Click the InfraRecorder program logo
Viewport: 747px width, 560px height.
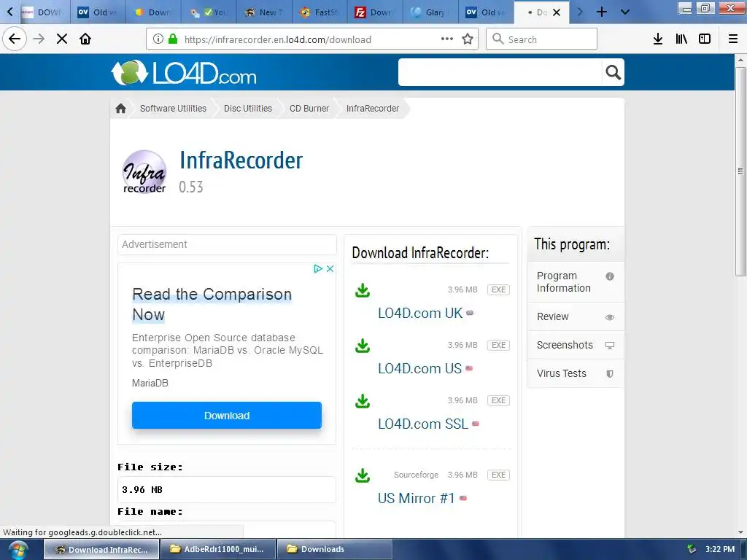[x=144, y=172]
